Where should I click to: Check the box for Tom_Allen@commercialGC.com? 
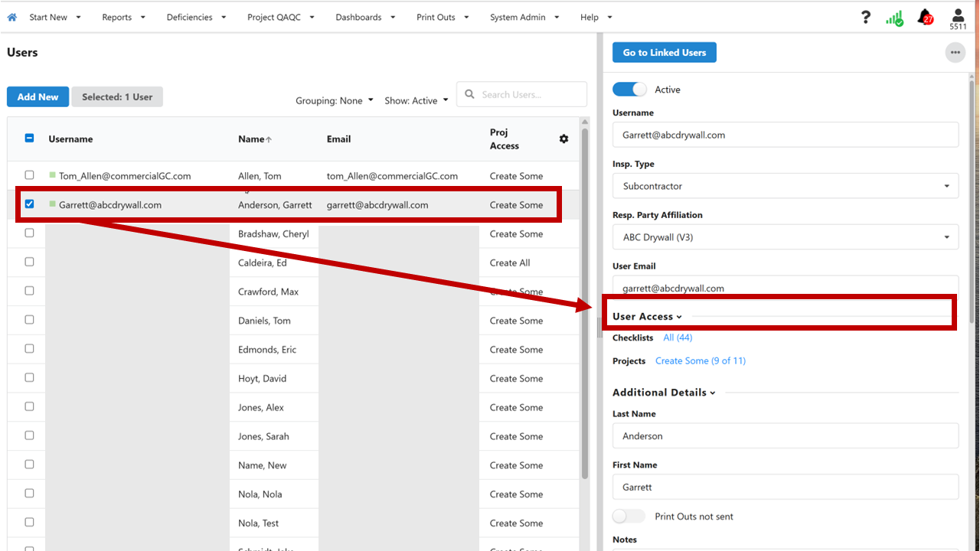point(29,175)
